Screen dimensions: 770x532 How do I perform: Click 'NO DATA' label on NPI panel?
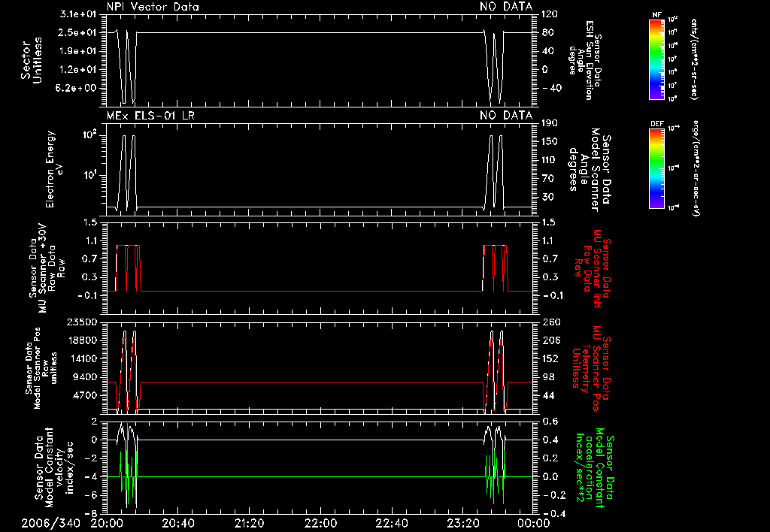click(x=506, y=7)
